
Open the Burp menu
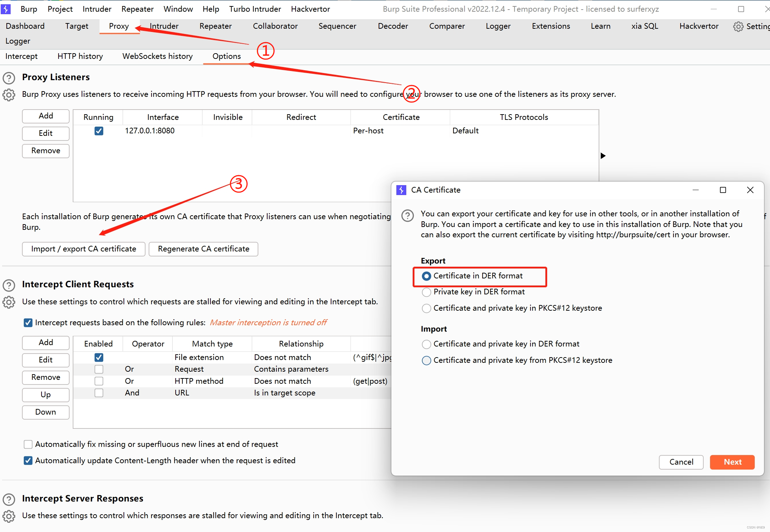point(29,9)
